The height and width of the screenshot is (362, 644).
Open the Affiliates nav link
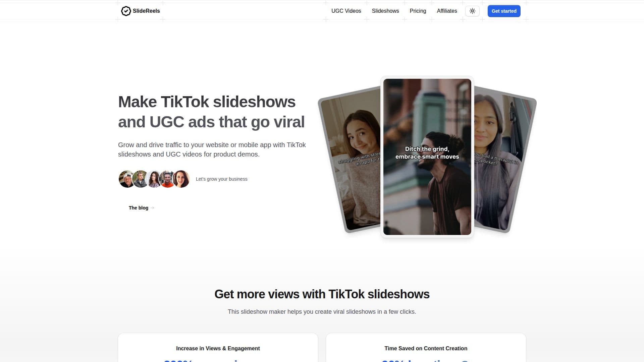447,11
